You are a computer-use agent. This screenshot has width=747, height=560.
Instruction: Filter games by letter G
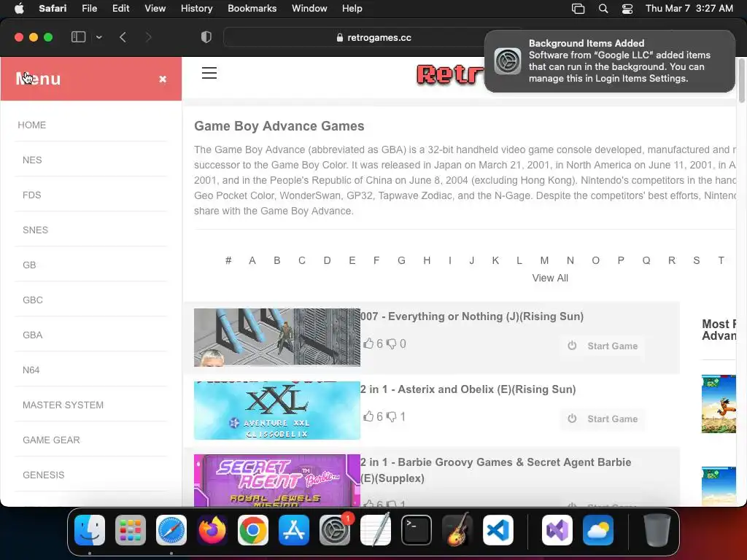[402, 260]
